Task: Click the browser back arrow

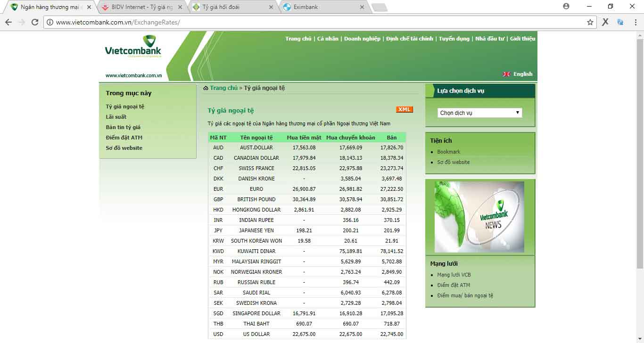Action: 8,22
